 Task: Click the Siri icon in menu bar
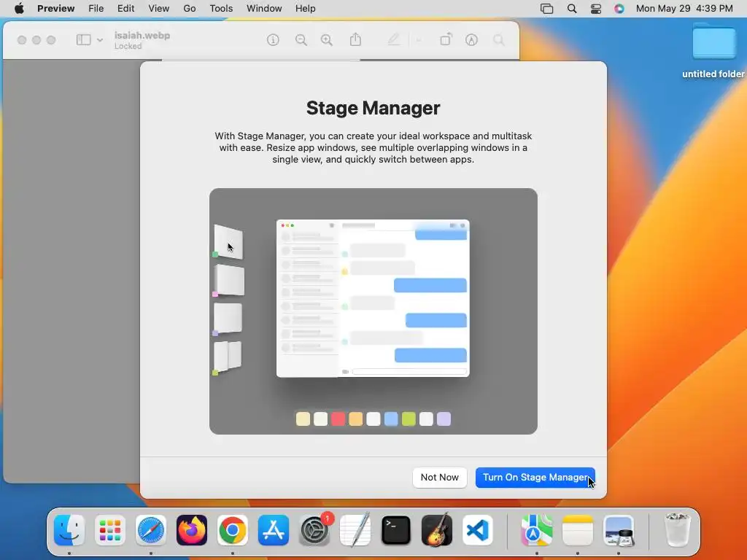coord(619,9)
